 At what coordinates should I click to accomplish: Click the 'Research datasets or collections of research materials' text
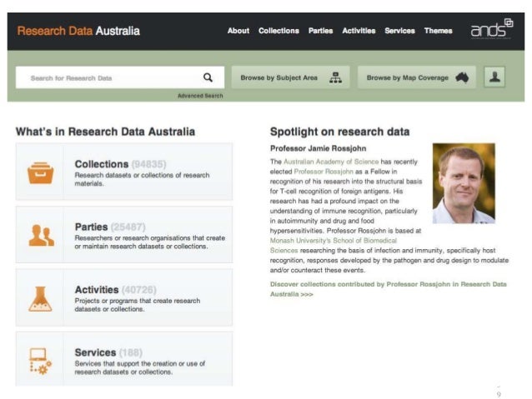(x=142, y=179)
